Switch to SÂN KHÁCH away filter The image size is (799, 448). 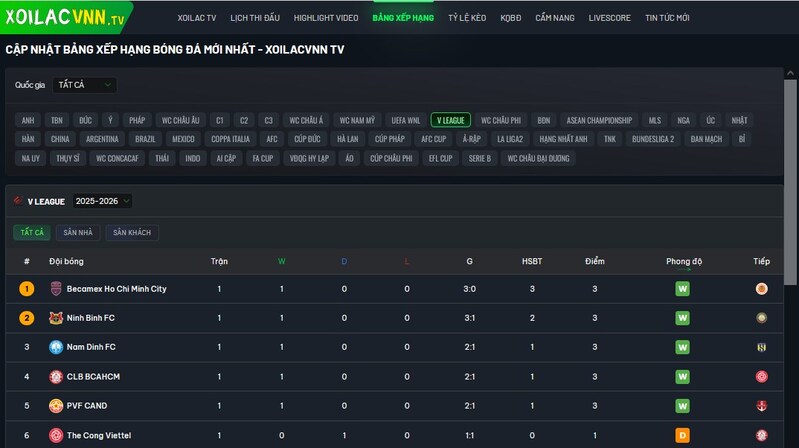[132, 233]
